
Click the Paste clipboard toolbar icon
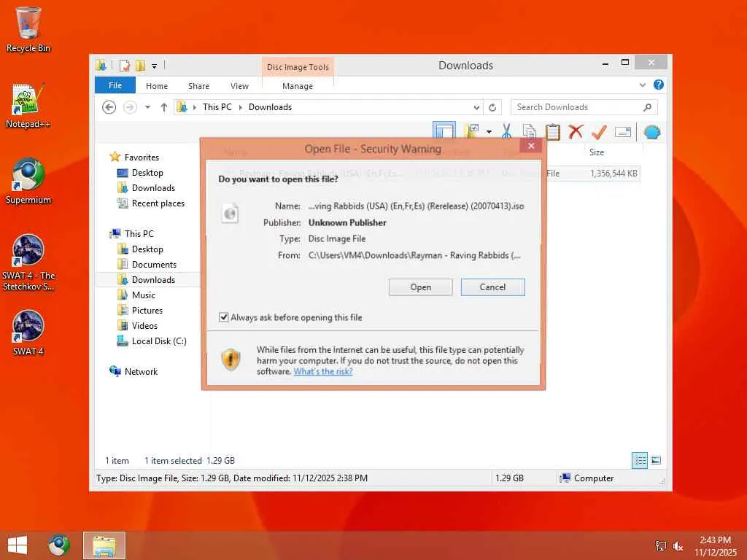click(x=553, y=132)
